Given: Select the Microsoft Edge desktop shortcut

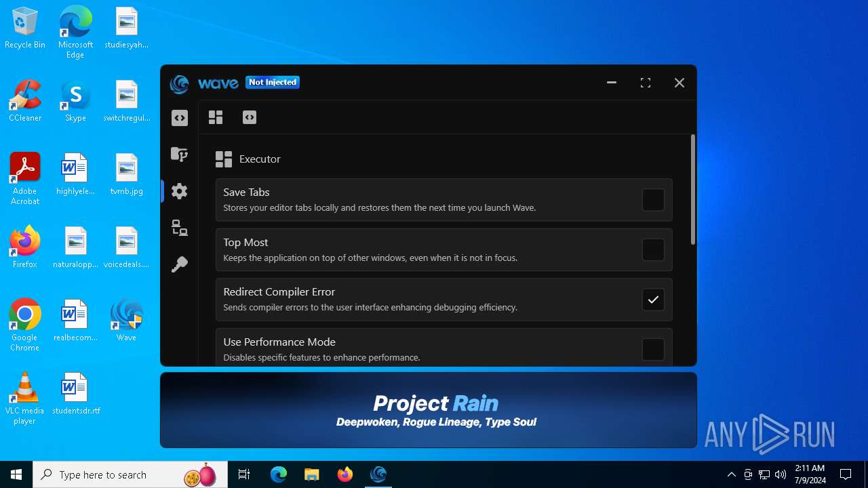Looking at the screenshot, I should pyautogui.click(x=75, y=32).
